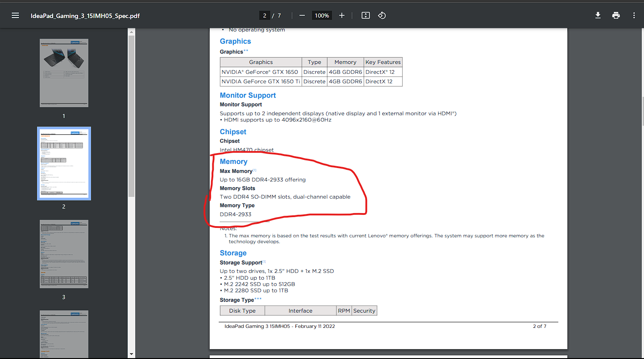This screenshot has width=644, height=359.
Task: Click the 'Intel HM470 chipset' text
Action: 247,150
